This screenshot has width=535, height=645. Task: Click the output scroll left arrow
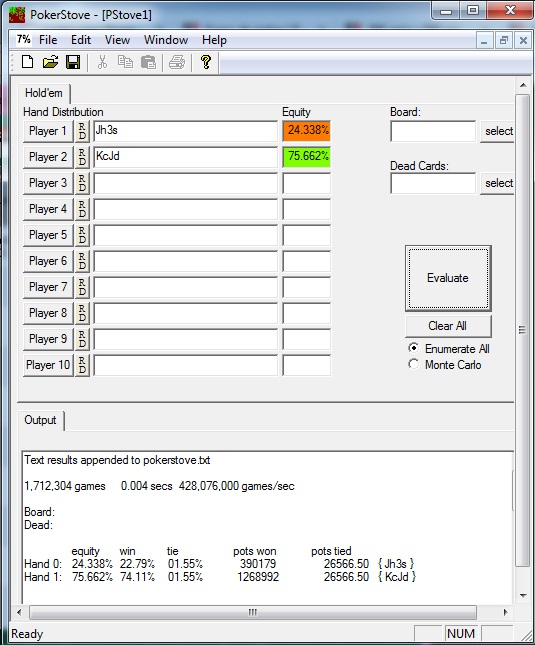click(19, 612)
